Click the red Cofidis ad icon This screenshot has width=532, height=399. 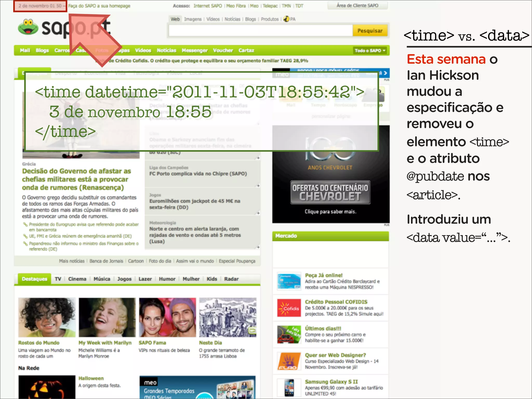(289, 308)
